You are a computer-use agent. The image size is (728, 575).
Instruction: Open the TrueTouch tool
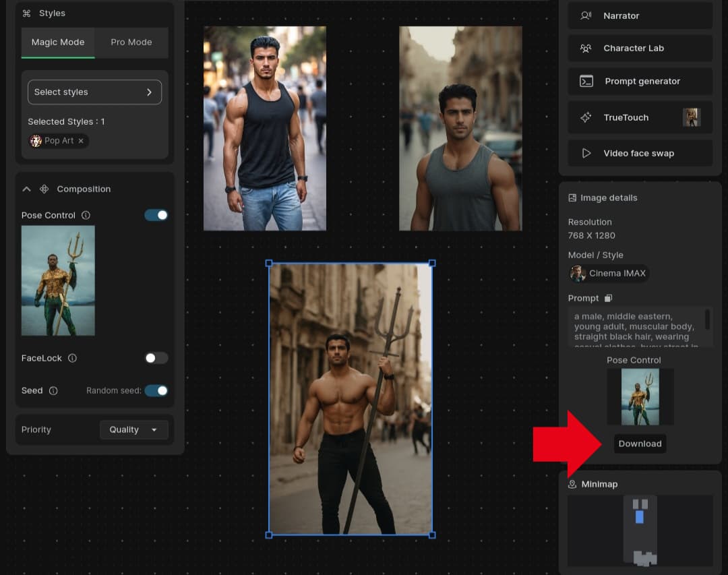640,117
